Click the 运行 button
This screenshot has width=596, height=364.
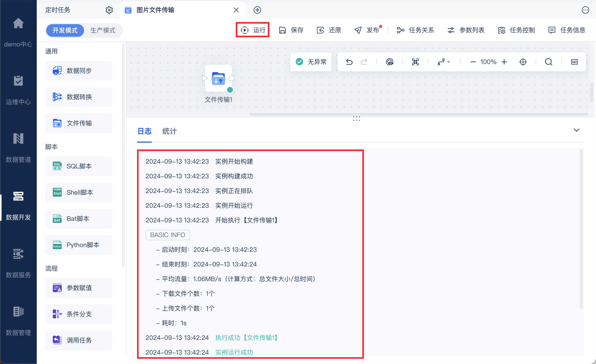[253, 30]
